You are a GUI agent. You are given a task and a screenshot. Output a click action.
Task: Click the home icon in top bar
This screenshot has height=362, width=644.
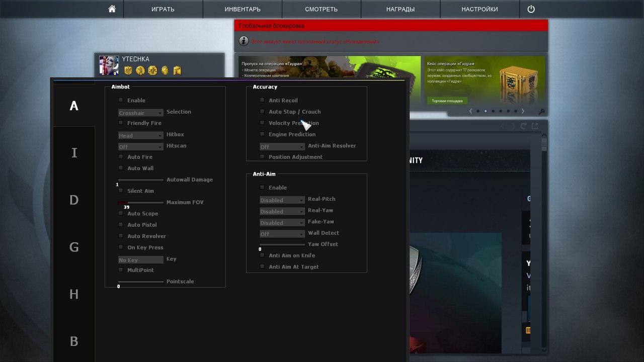[x=112, y=9]
